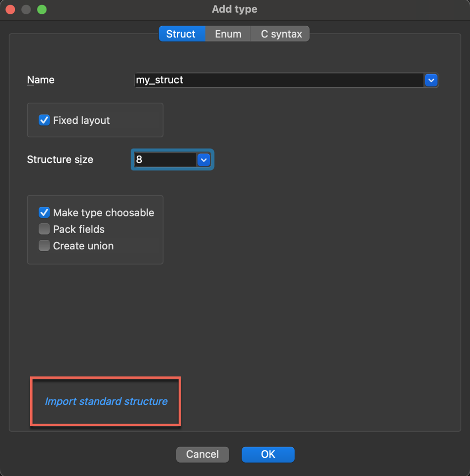Cancel the Add type dialog
Screen dimensions: 470x476
pos(202,454)
